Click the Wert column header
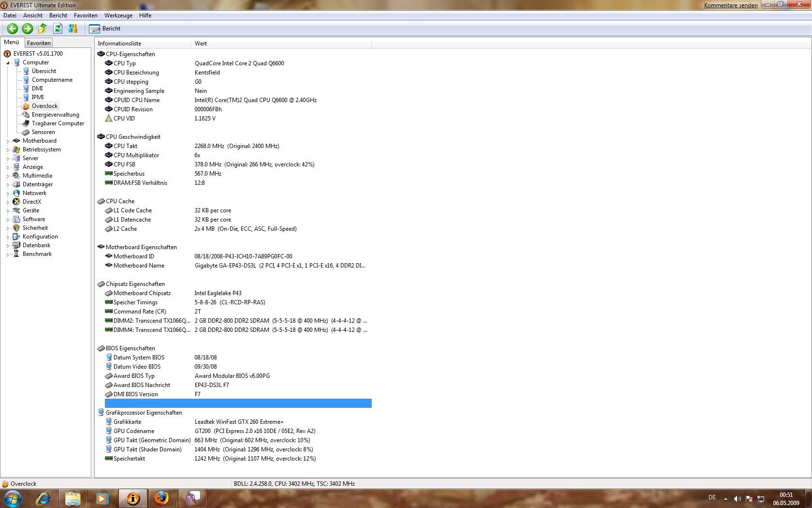812x508 pixels. 282,44
